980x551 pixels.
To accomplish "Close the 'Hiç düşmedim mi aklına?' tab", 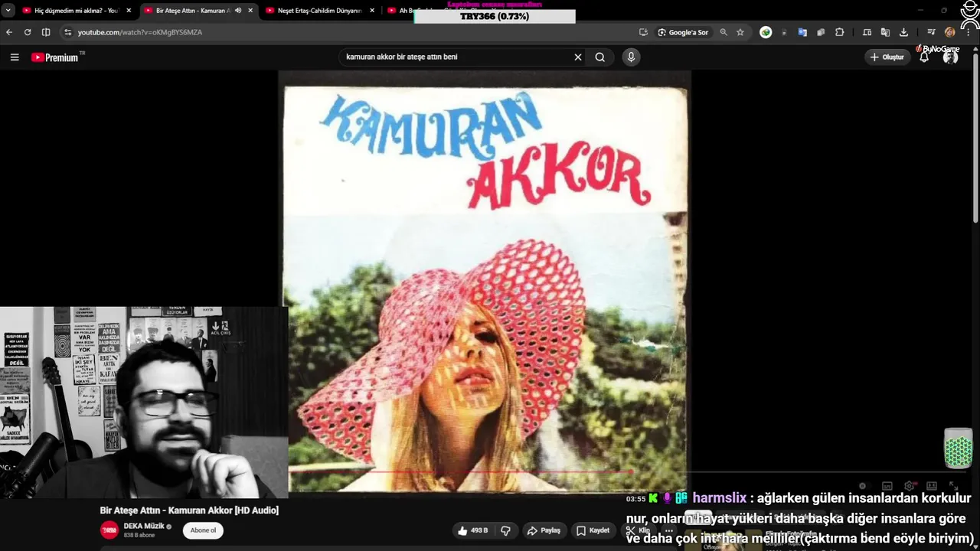I will pyautogui.click(x=129, y=11).
